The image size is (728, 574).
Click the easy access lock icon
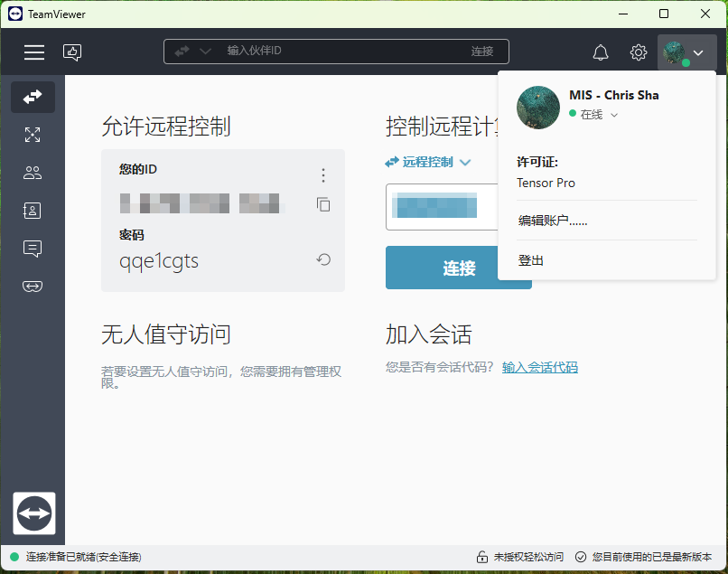(482, 556)
